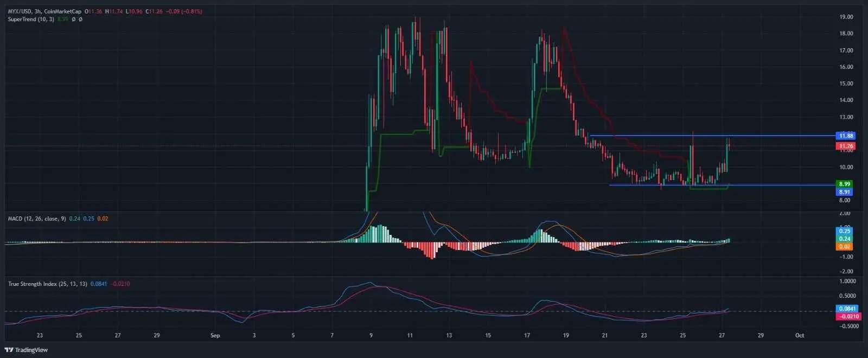Select the MACD (12, 26, close, 9) legend
The width and height of the screenshot is (868, 358).
tap(37, 219)
